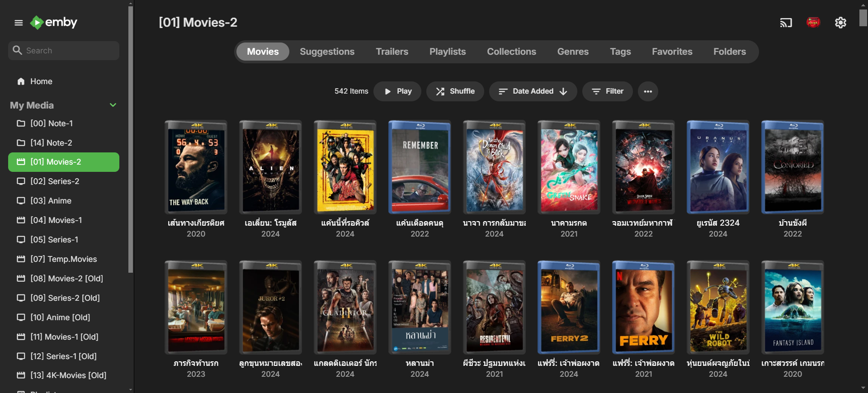Click the [03] Anime TV icon
This screenshot has width=868, height=393.
[21, 201]
